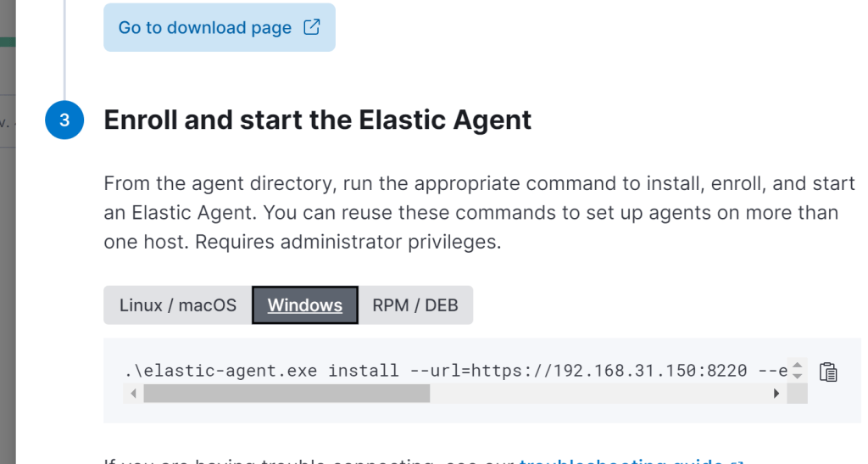Click the dimmed overlay left of flyout

pyautogui.click(x=8, y=254)
